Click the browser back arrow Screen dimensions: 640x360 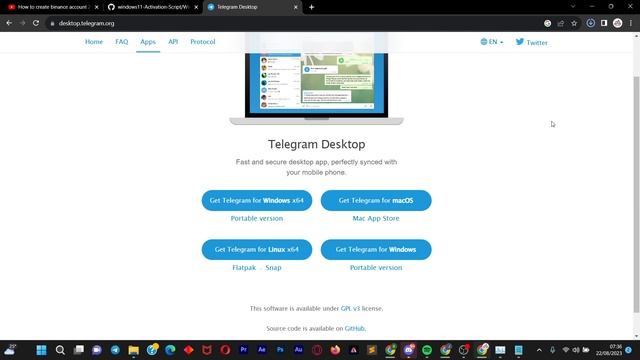coord(9,23)
